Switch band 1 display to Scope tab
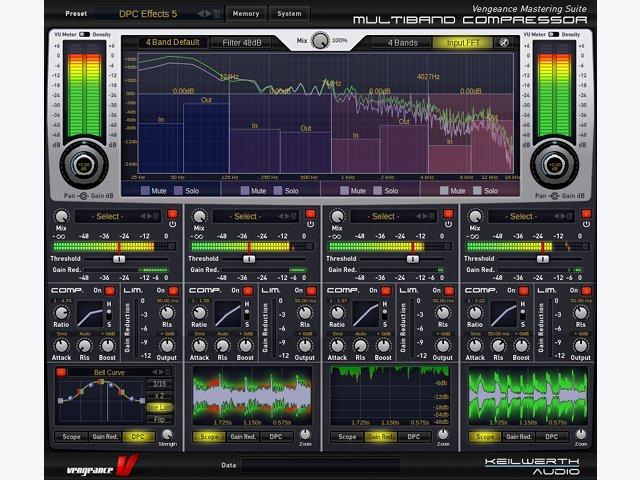The width and height of the screenshot is (640, 480). click(71, 437)
